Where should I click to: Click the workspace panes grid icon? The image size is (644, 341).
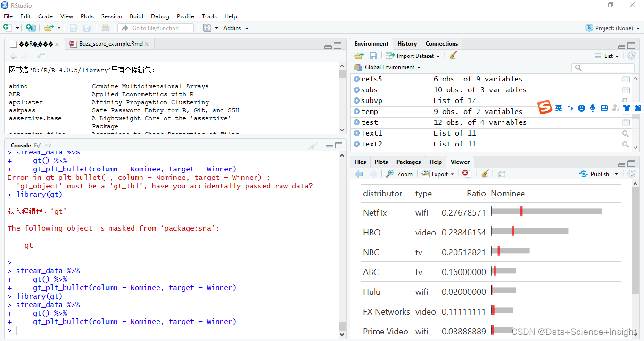pyautogui.click(x=207, y=28)
